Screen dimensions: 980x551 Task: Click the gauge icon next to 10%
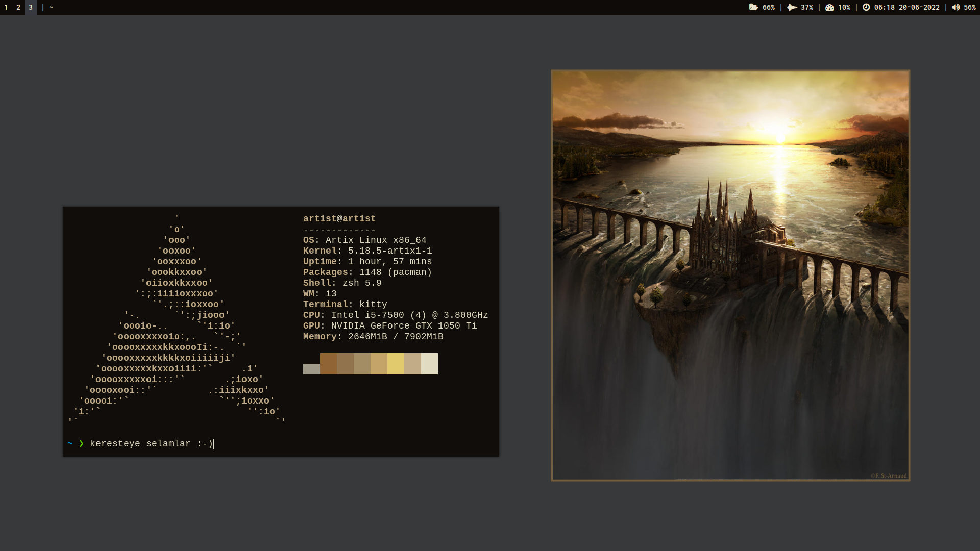click(x=829, y=7)
